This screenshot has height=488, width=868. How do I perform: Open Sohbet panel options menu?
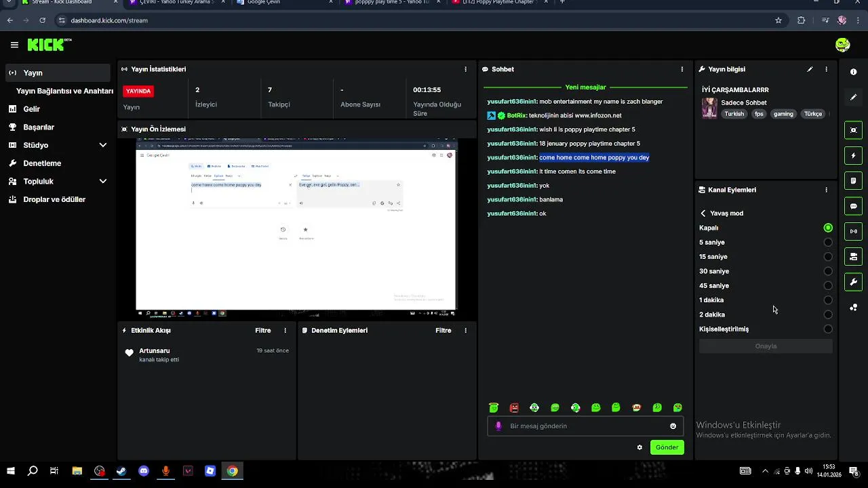pyautogui.click(x=682, y=69)
